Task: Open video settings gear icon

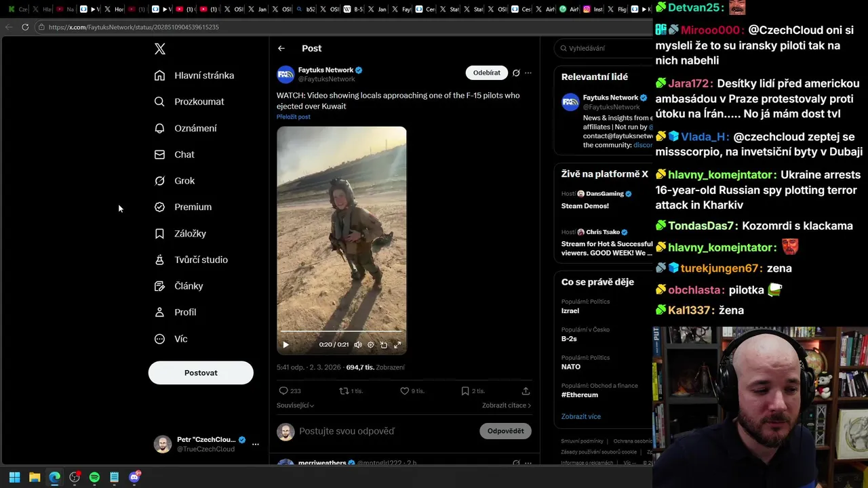Action: pos(370,345)
